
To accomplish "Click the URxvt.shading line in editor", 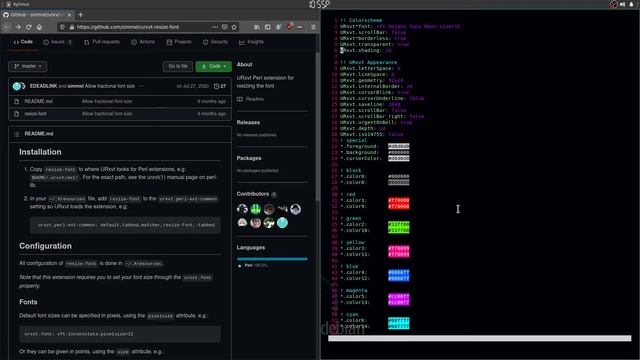I will [x=366, y=51].
